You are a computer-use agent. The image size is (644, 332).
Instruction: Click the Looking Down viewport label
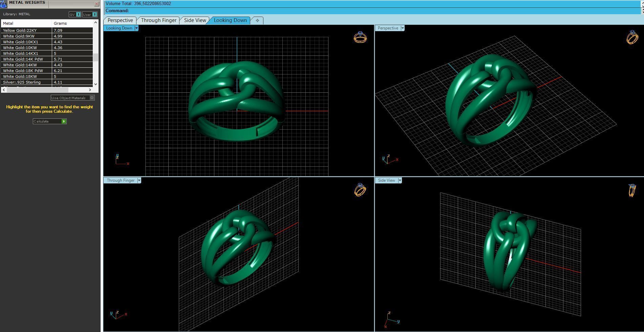pos(119,28)
